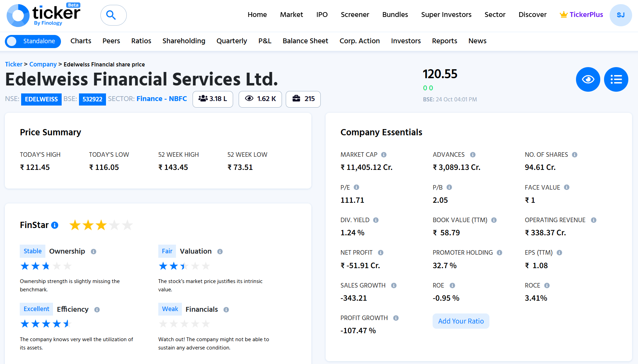Click the FinStar info icon
This screenshot has width=638, height=364.
55,225
